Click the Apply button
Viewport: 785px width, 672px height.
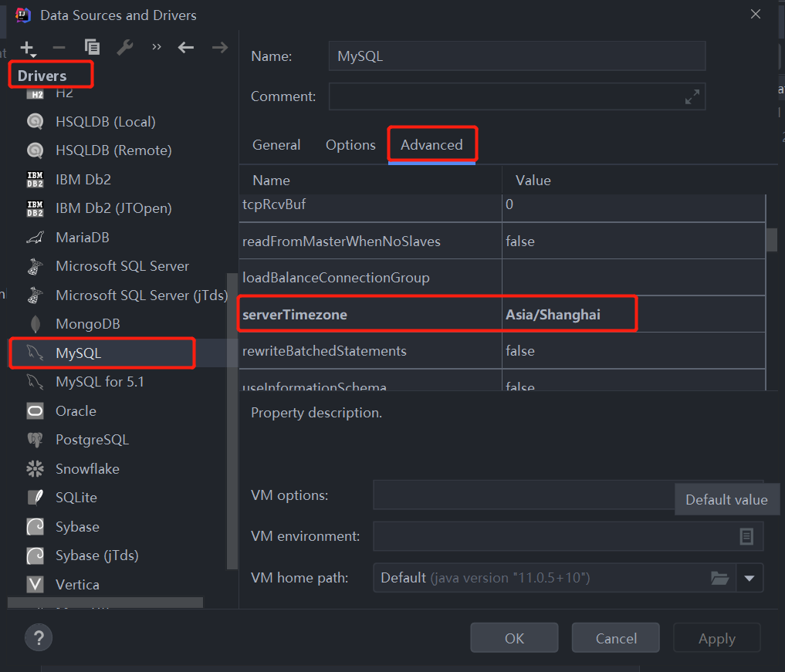tap(717, 638)
